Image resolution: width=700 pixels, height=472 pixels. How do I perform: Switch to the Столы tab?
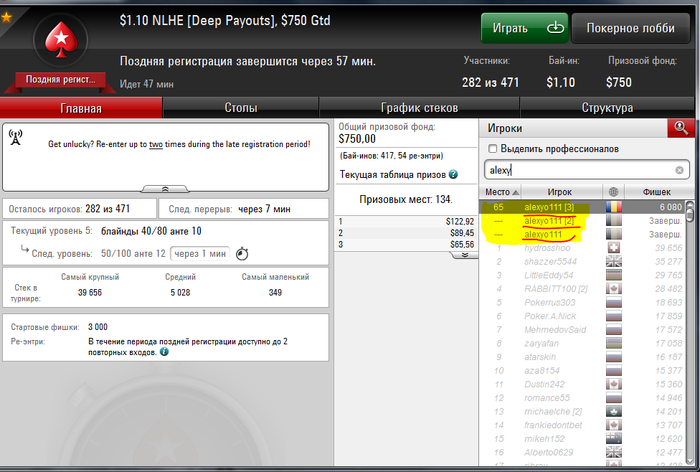point(241,108)
